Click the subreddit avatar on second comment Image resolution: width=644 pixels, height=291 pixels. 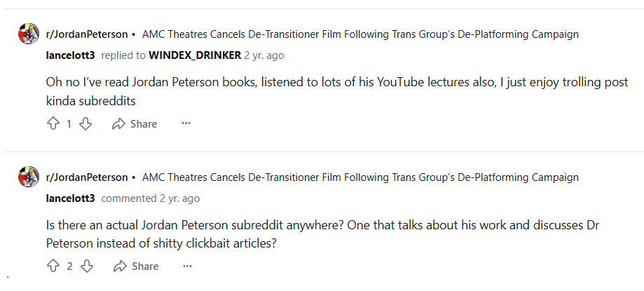(29, 177)
